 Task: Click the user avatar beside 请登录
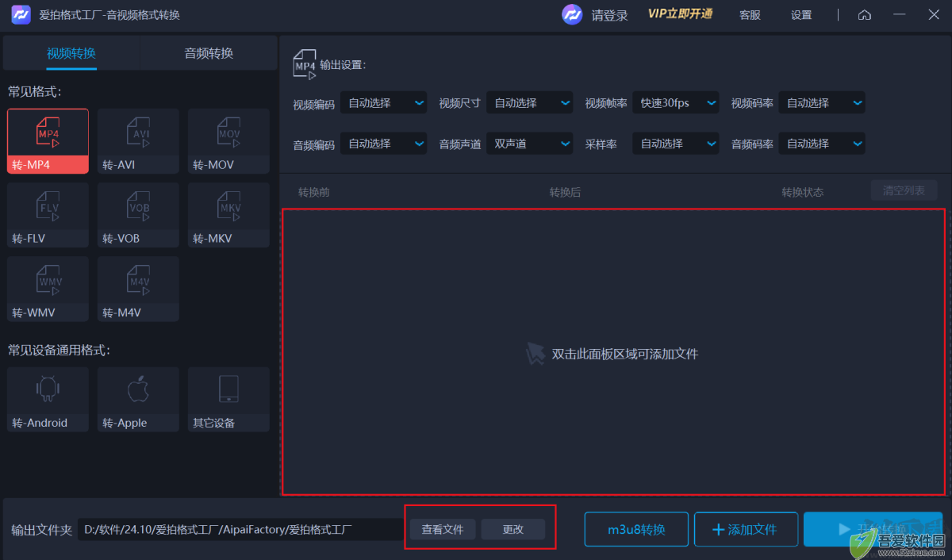tap(572, 15)
